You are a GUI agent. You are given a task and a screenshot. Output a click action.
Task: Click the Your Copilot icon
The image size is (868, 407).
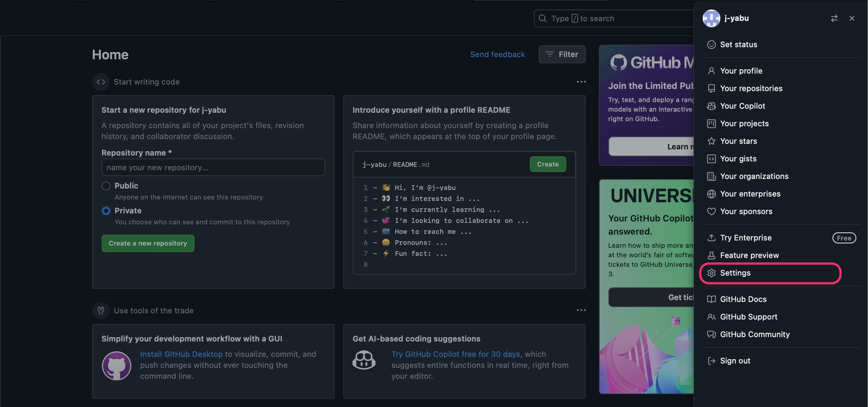[x=711, y=106]
